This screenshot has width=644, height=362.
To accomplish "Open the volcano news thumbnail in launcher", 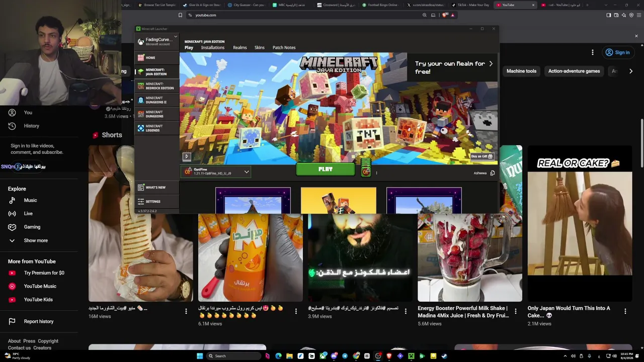I will pos(253,200).
